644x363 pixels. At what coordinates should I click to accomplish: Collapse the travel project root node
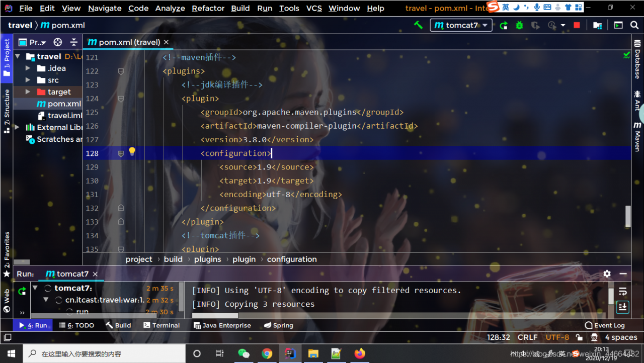[x=18, y=56]
